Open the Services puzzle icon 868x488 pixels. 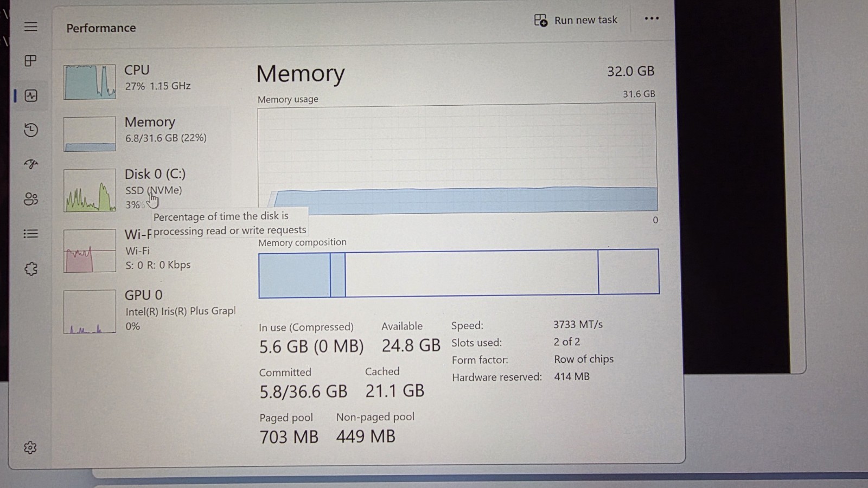point(31,268)
